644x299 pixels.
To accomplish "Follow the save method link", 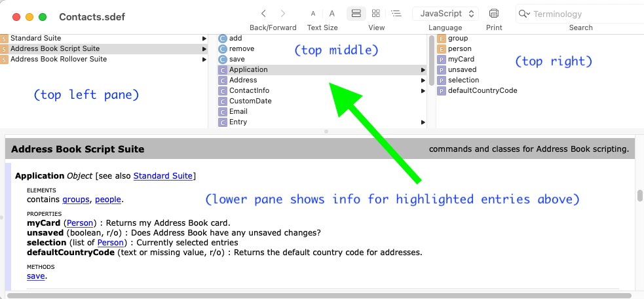I will tap(35, 276).
